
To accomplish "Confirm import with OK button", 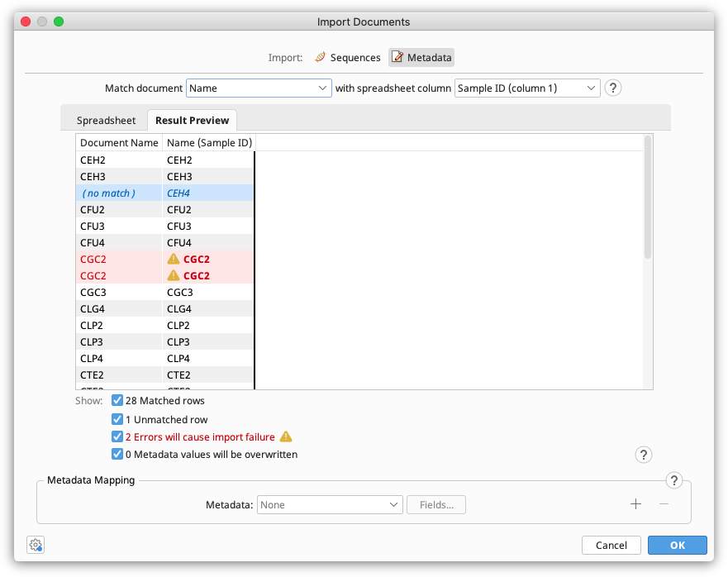I will click(x=678, y=545).
